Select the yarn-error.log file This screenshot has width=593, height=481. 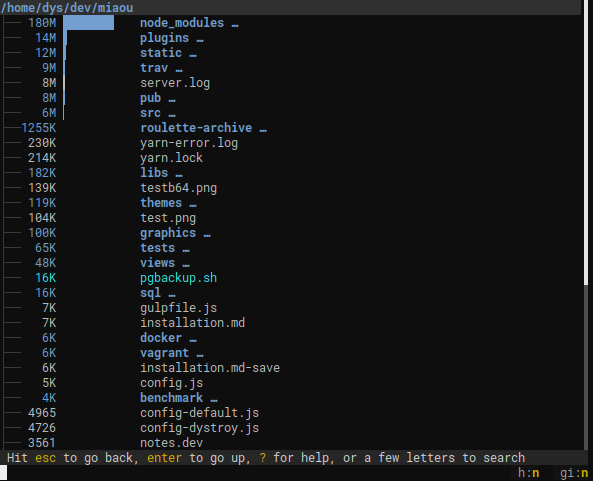point(189,143)
